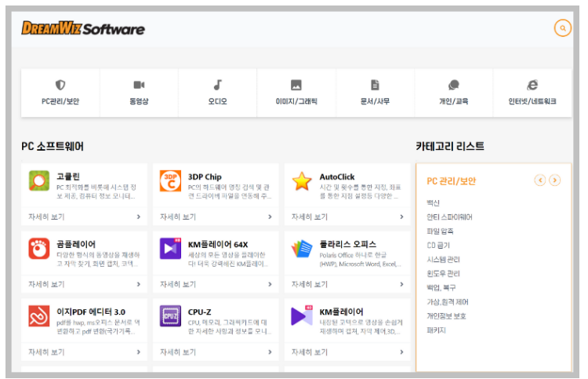Click the KM플레이어 64X app icon
The height and width of the screenshot is (379, 588).
pyautogui.click(x=170, y=249)
